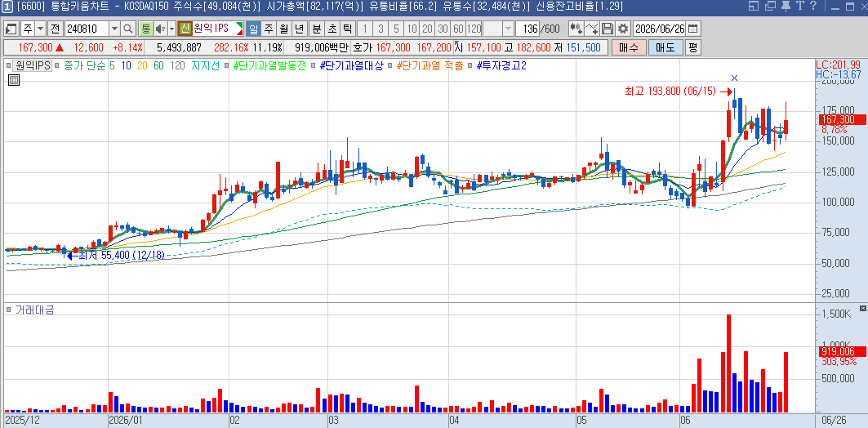Image resolution: width=868 pixels, height=428 pixels.
Task: Click the 매도 sell button
Action: coord(665,47)
